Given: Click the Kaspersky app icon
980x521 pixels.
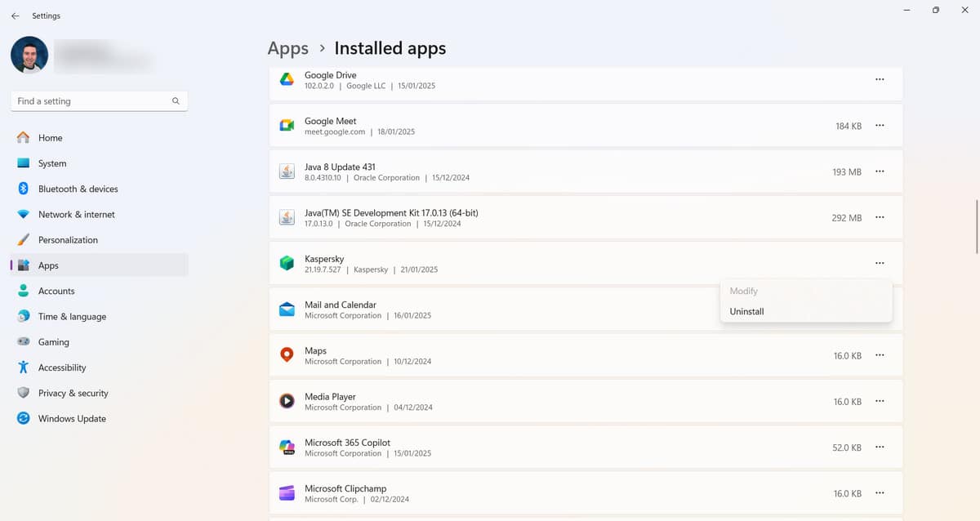Looking at the screenshot, I should click(287, 263).
